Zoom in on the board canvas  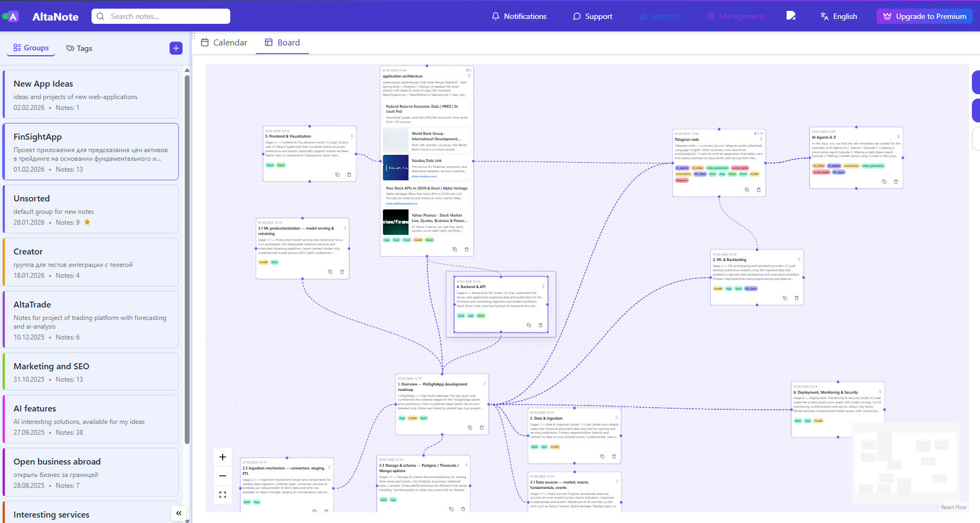coord(222,456)
